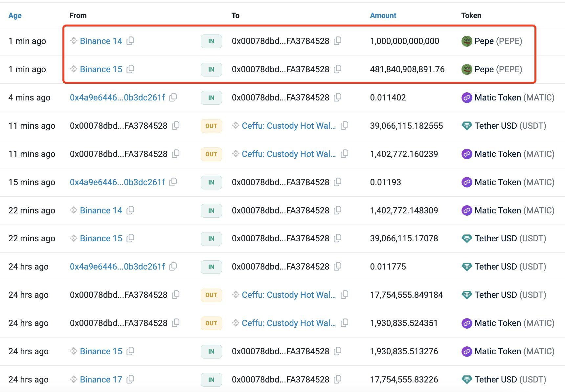Click the IN badge in the 1,000,000,000,000 row
The height and width of the screenshot is (392, 565).
(x=211, y=41)
